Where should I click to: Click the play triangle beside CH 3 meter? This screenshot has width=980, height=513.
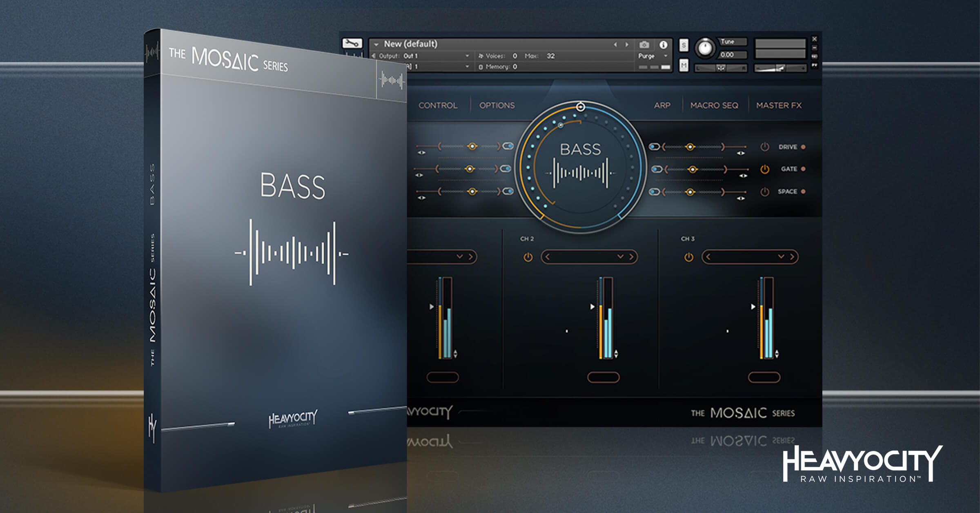tap(753, 306)
